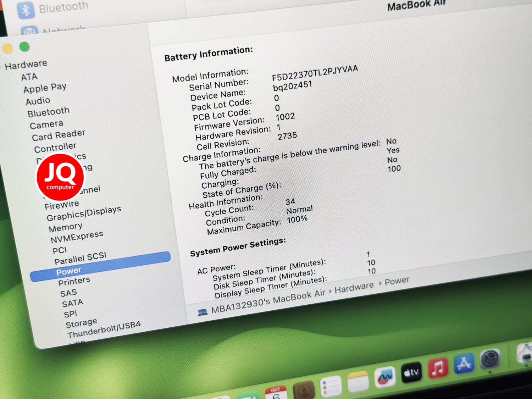Select the Hardware category in sidebar
The width and height of the screenshot is (532, 399).
click(x=26, y=65)
